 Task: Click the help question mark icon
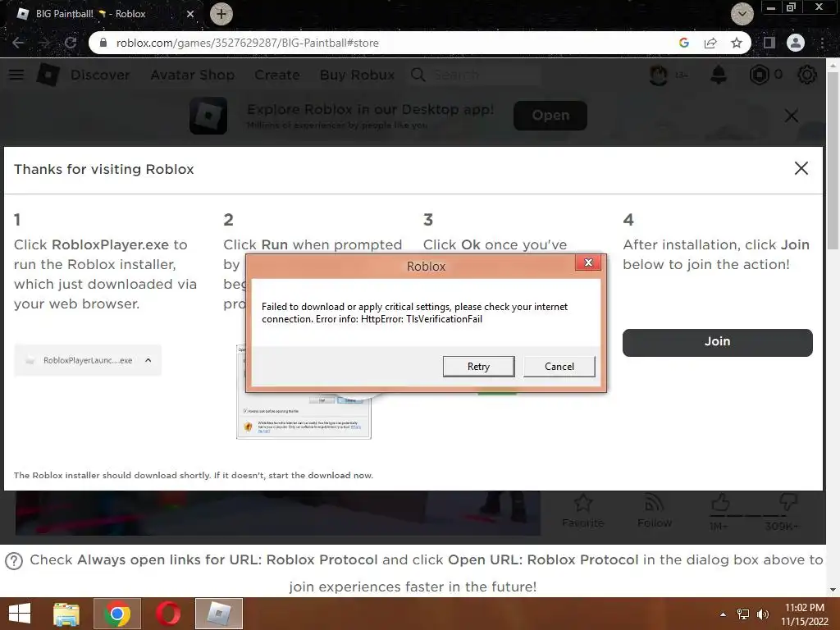14,561
